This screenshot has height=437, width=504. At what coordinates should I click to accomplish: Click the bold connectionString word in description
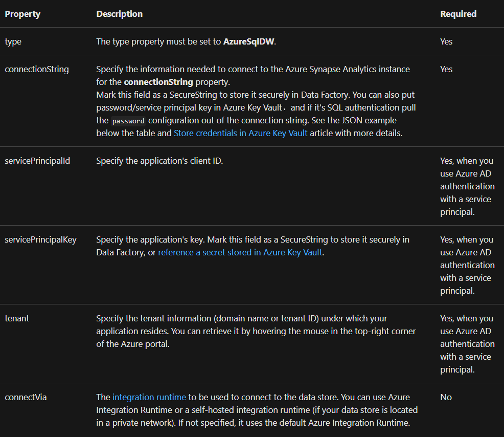(158, 82)
